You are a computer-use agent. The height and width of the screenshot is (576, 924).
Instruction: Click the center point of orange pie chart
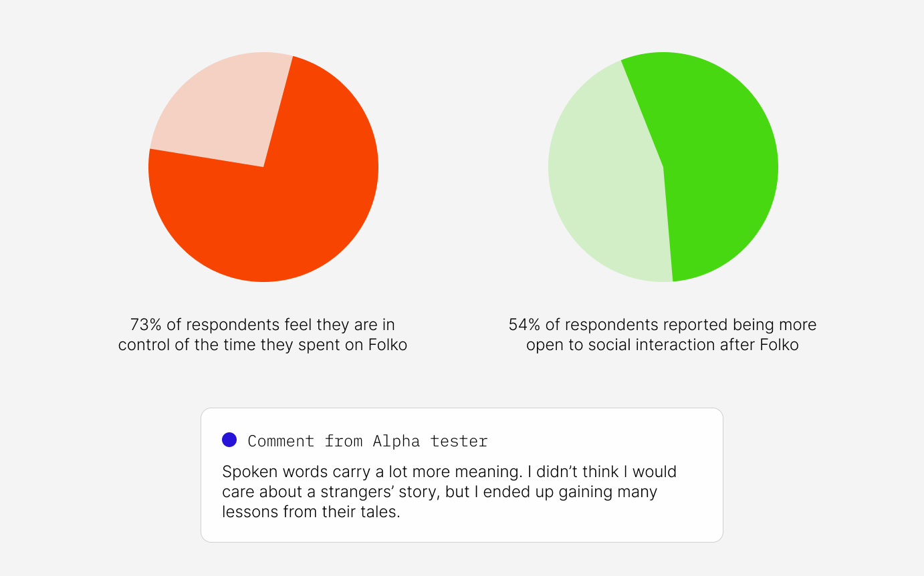pyautogui.click(x=263, y=167)
